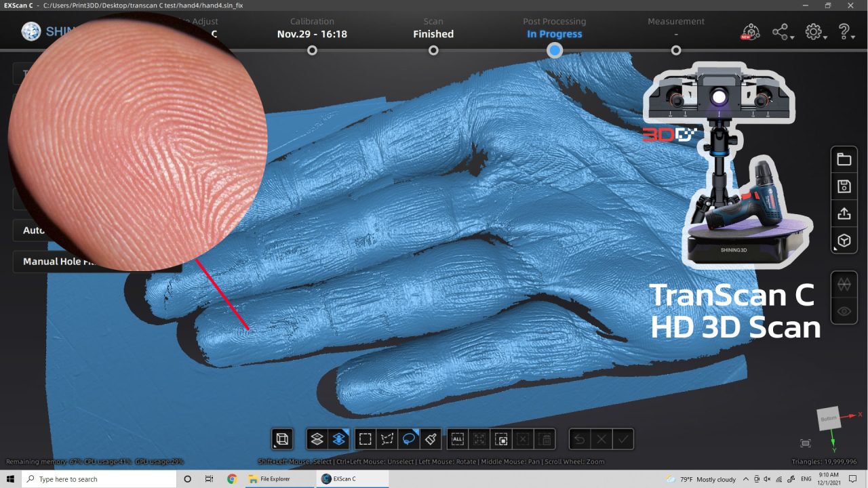Select the polygon selection tool

coord(387,439)
